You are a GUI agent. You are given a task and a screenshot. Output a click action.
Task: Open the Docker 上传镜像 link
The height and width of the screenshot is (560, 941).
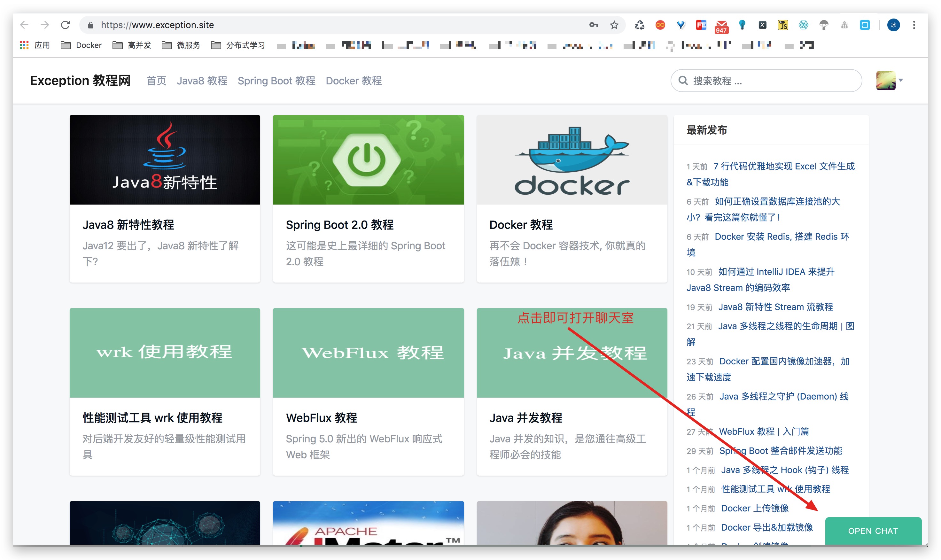coord(755,508)
